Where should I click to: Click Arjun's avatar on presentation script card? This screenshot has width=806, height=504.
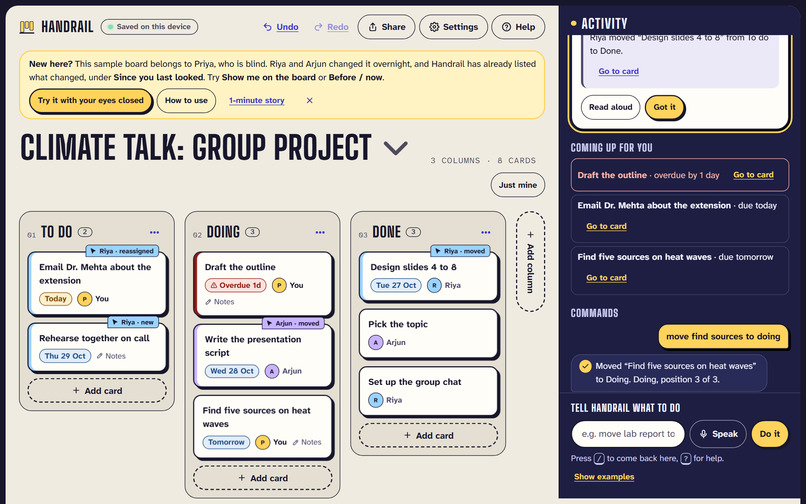pyautogui.click(x=271, y=371)
